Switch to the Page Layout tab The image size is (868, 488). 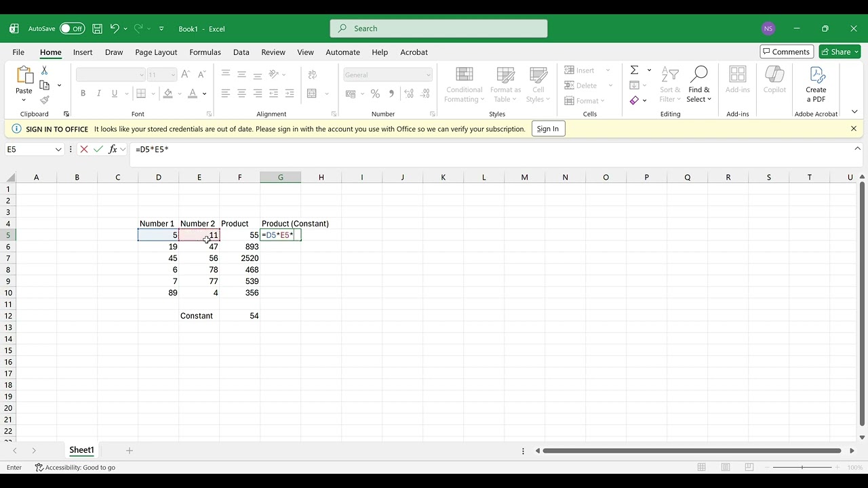tap(156, 52)
